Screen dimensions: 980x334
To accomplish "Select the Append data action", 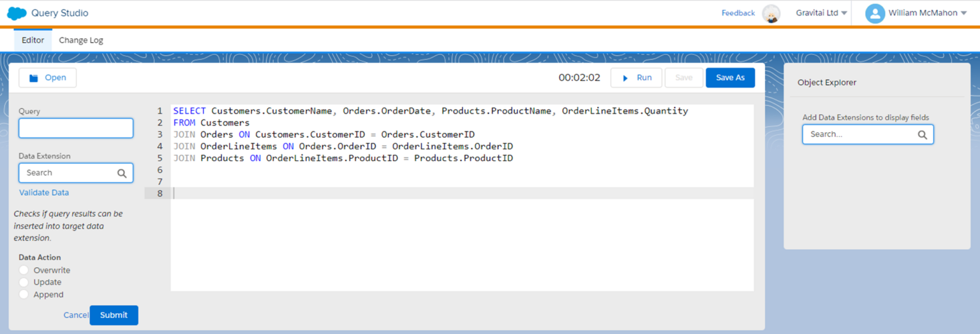I will tap(24, 294).
